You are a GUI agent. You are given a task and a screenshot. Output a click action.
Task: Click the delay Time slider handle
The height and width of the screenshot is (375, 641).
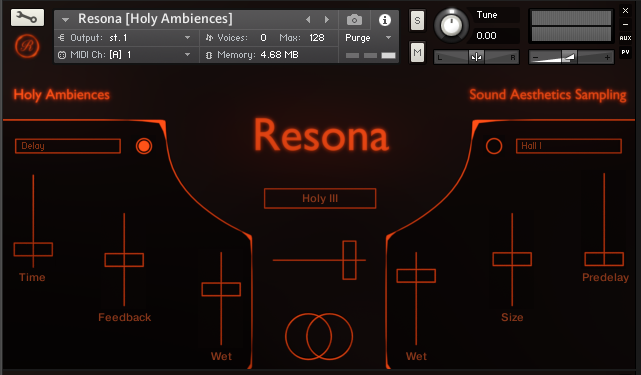(x=33, y=249)
